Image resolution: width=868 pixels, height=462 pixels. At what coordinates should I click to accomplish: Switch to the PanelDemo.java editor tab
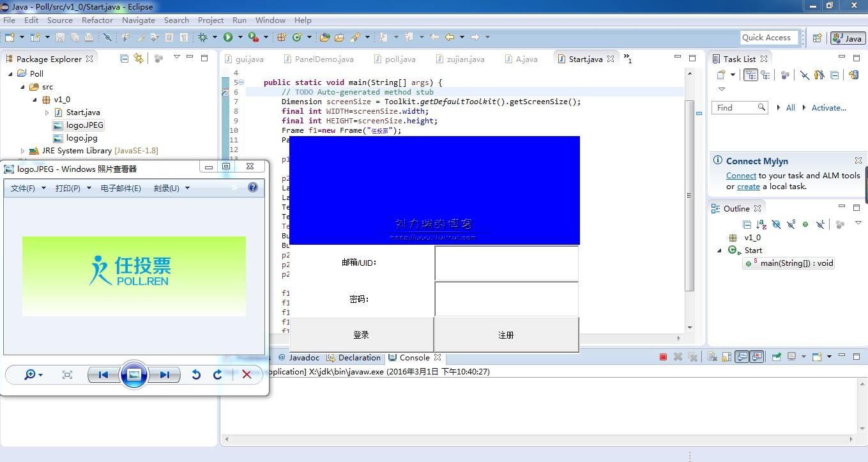(324, 59)
